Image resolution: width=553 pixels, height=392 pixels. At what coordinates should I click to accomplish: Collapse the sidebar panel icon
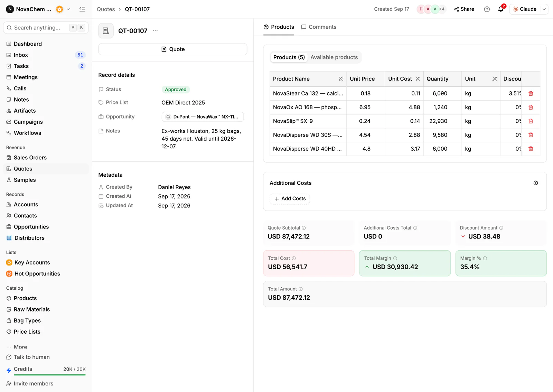tap(82, 9)
